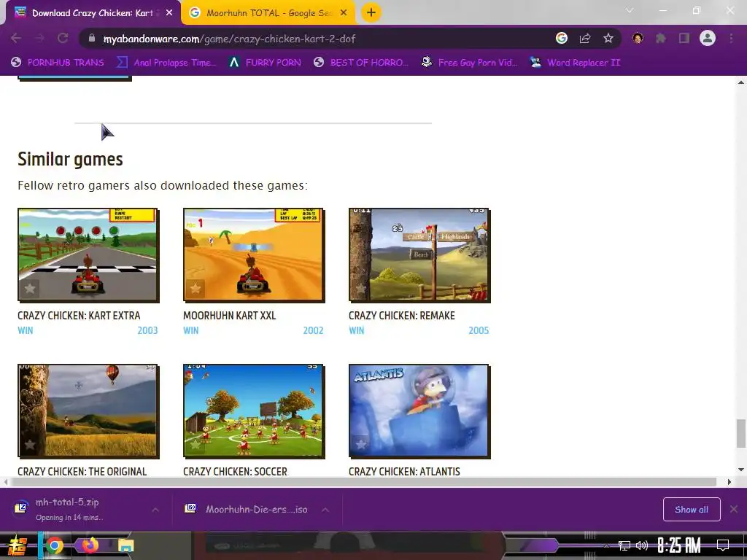Screen dimensions: 747x560
Task: Open the Chrome profile avatar
Action: (708, 38)
